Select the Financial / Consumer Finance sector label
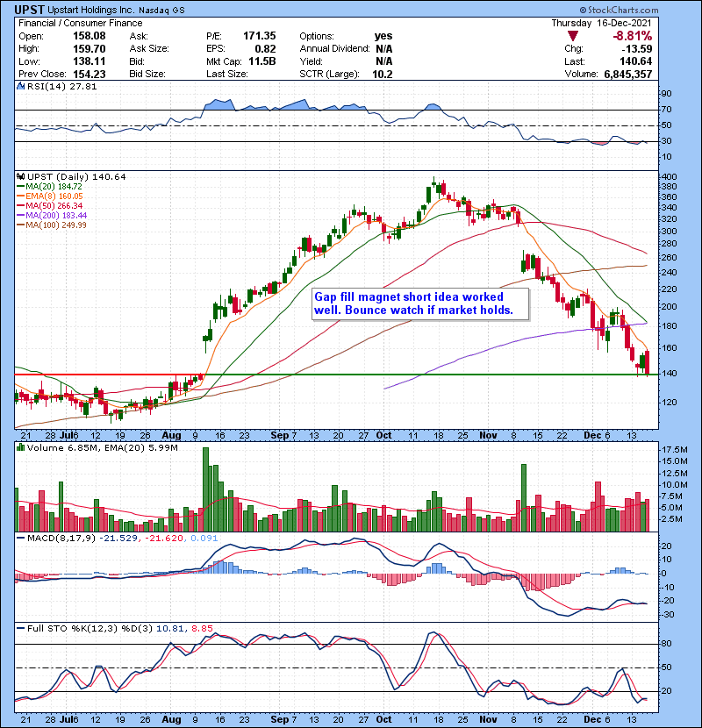702x728 pixels. tap(81, 23)
